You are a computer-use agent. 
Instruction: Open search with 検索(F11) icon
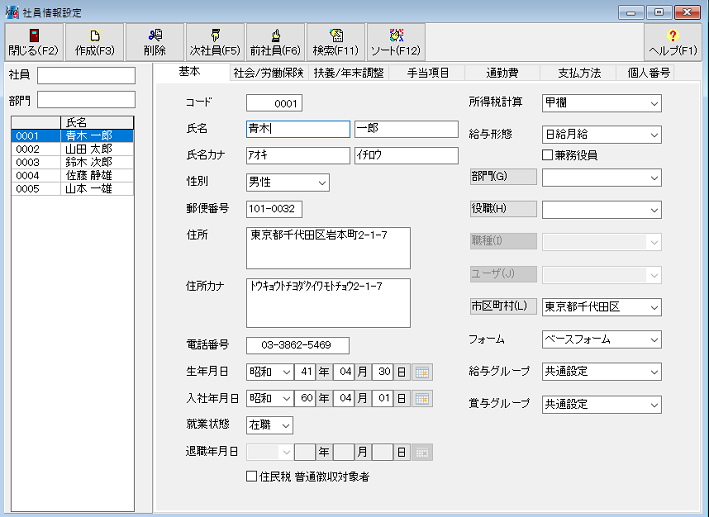tap(335, 42)
